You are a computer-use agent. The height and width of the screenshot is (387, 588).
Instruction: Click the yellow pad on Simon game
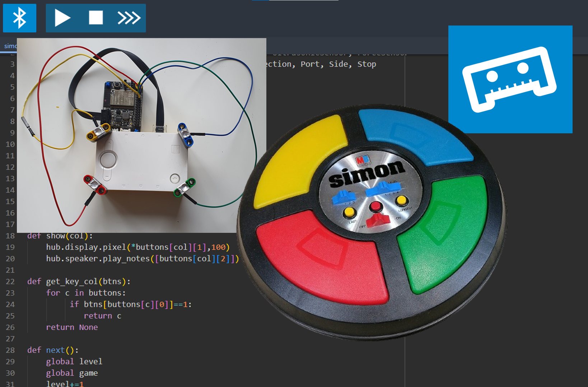click(301, 162)
